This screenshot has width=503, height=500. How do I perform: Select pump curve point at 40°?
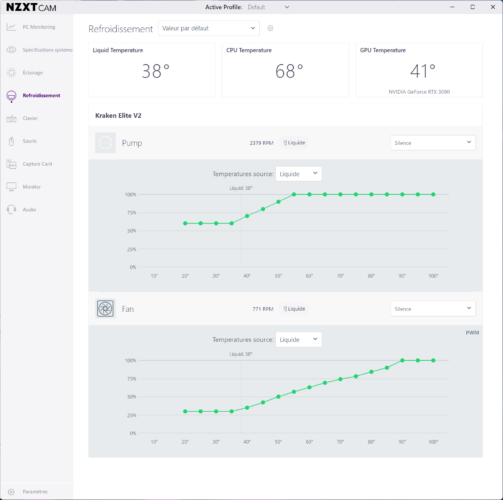247,216
